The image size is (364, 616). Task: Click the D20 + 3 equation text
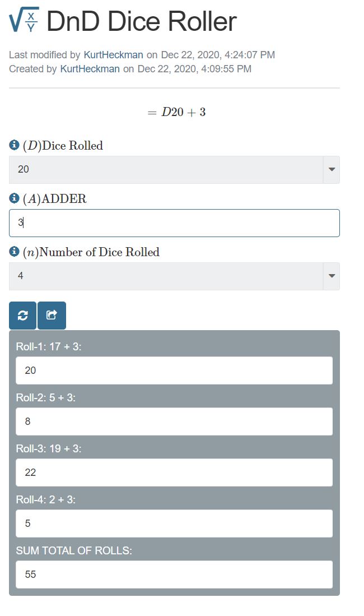point(177,112)
